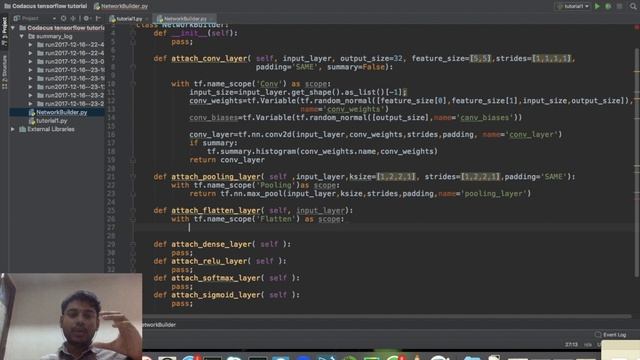The width and height of the screenshot is (640, 360).
Task: Click the Python file icon beside NetworkBuilder.py in tree
Action: [31, 112]
